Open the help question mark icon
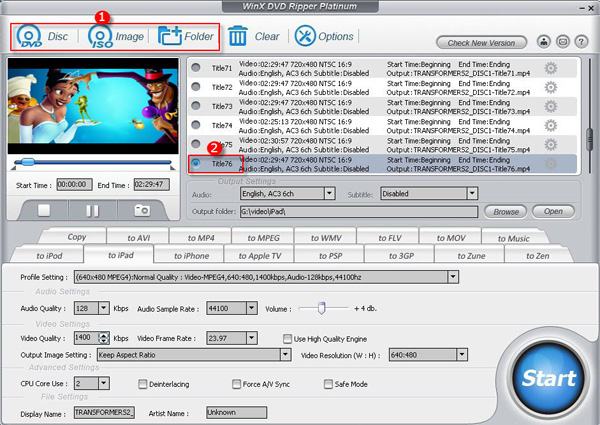Image resolution: width=600 pixels, height=425 pixels. pyautogui.click(x=581, y=41)
